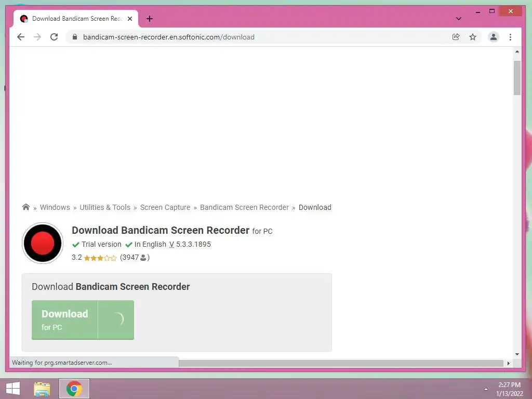Reload the current page
The height and width of the screenshot is (399, 532).
54,37
